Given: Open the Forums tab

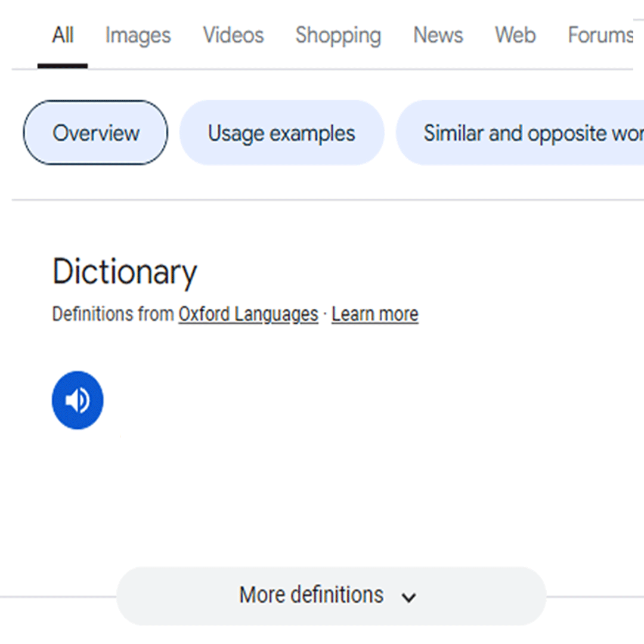Looking at the screenshot, I should (600, 36).
